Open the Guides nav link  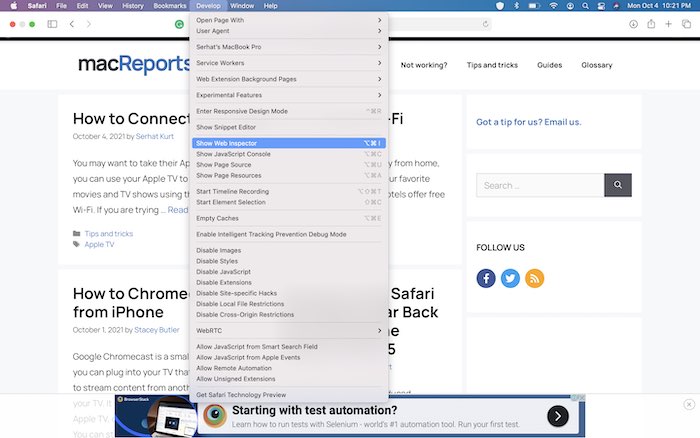[550, 65]
